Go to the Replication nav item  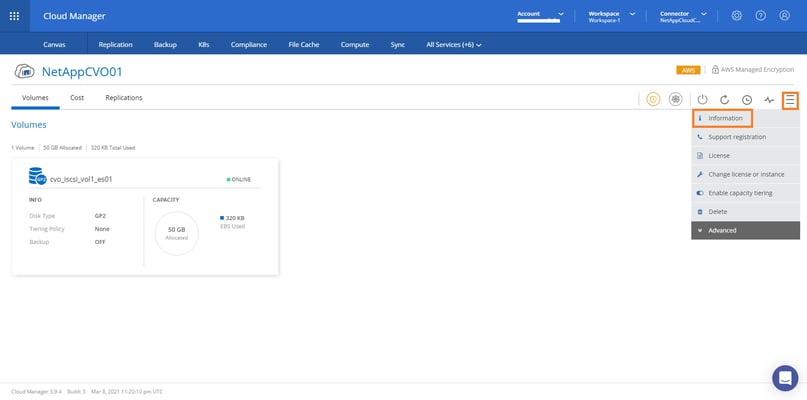(x=116, y=44)
